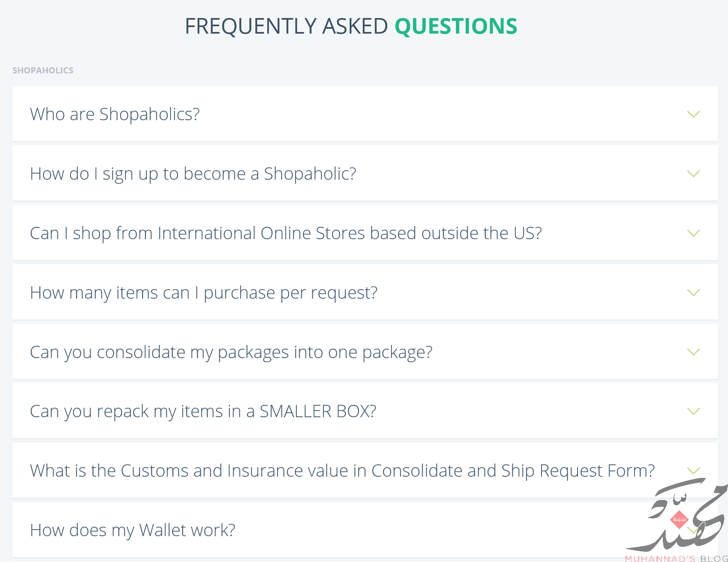Image resolution: width=728 pixels, height=562 pixels.
Task: Click "How does my Wallet work?" question
Action: click(x=132, y=530)
